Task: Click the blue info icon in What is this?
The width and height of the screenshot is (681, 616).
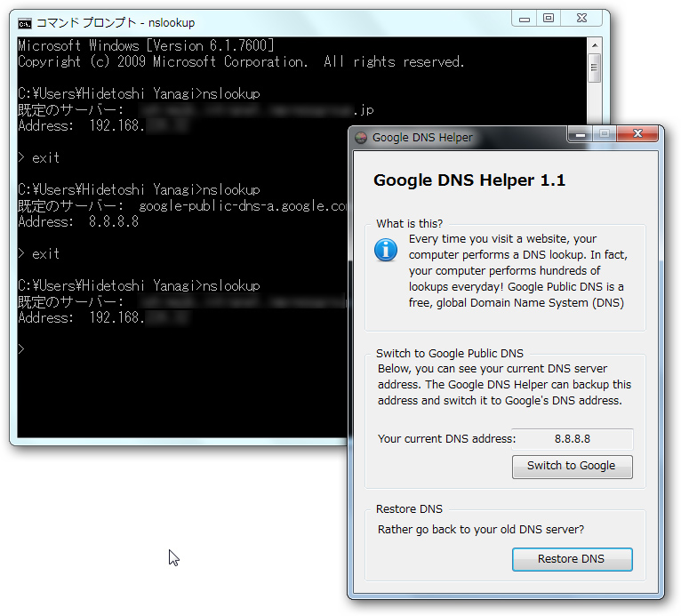Action: click(386, 250)
